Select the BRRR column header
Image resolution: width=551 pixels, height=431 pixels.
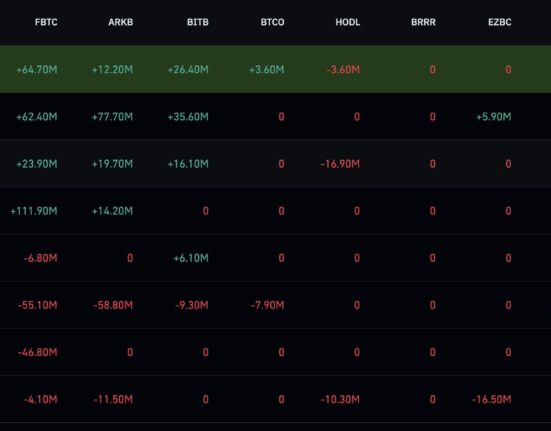coord(423,22)
